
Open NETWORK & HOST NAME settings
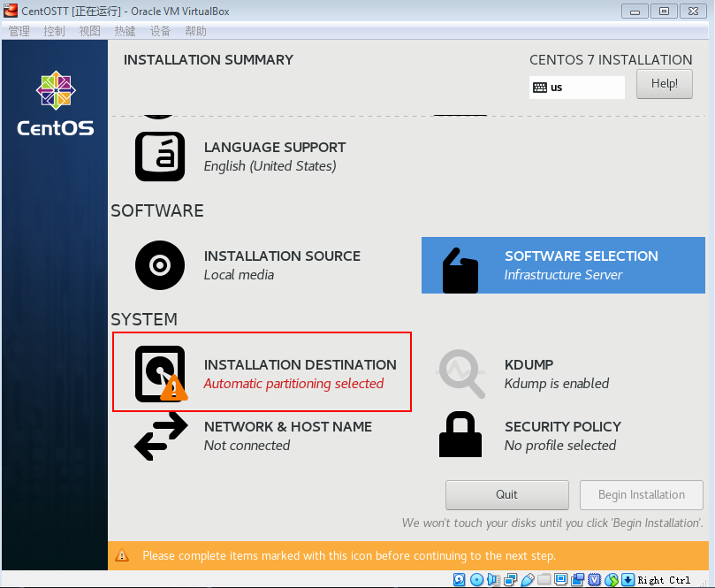tap(288, 426)
